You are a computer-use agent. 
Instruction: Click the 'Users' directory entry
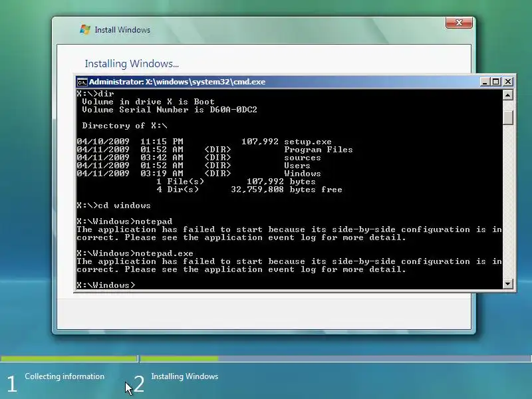click(297, 166)
